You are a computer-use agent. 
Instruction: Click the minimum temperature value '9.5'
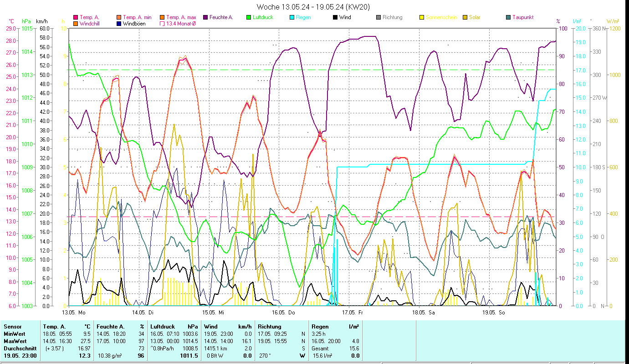[x=87, y=334]
